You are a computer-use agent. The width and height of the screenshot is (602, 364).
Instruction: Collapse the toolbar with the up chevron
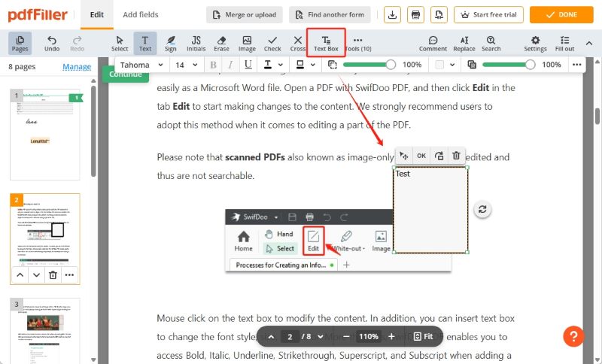(x=589, y=44)
